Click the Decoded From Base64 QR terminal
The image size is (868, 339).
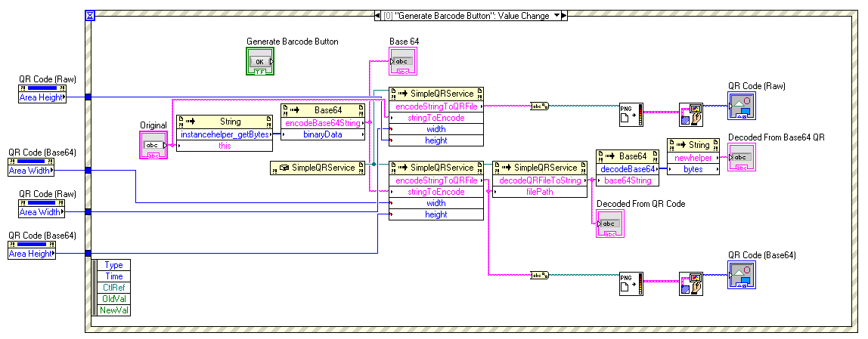point(741,158)
